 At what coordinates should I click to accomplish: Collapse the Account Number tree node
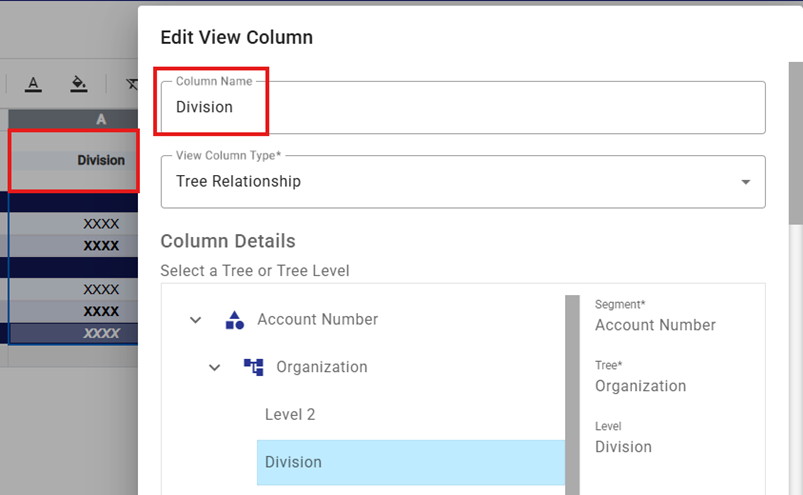point(195,320)
